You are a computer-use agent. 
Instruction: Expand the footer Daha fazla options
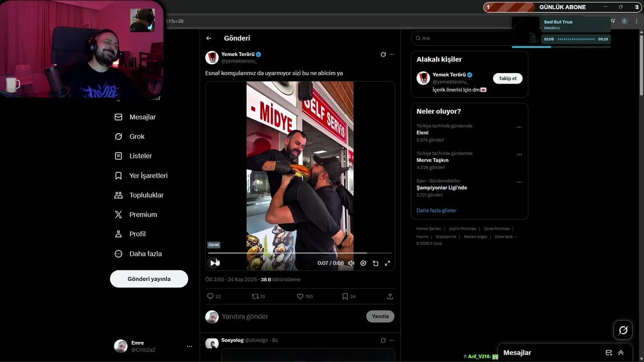tap(506, 237)
